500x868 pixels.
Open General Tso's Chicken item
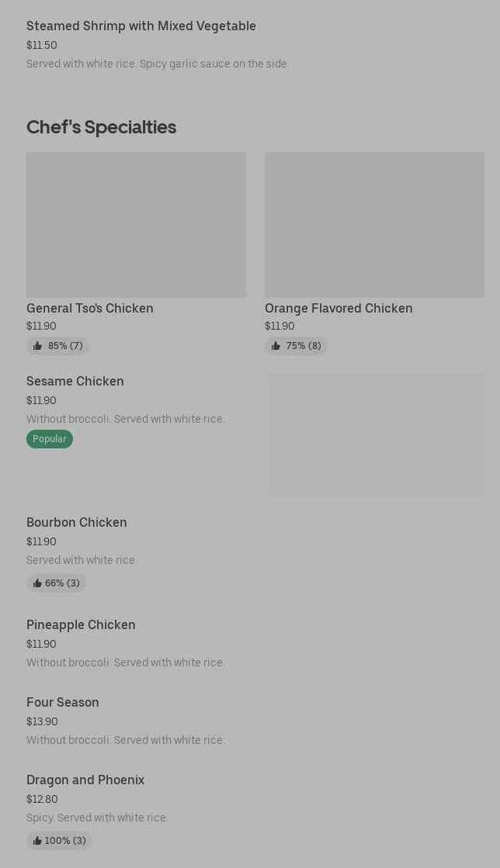pos(90,308)
